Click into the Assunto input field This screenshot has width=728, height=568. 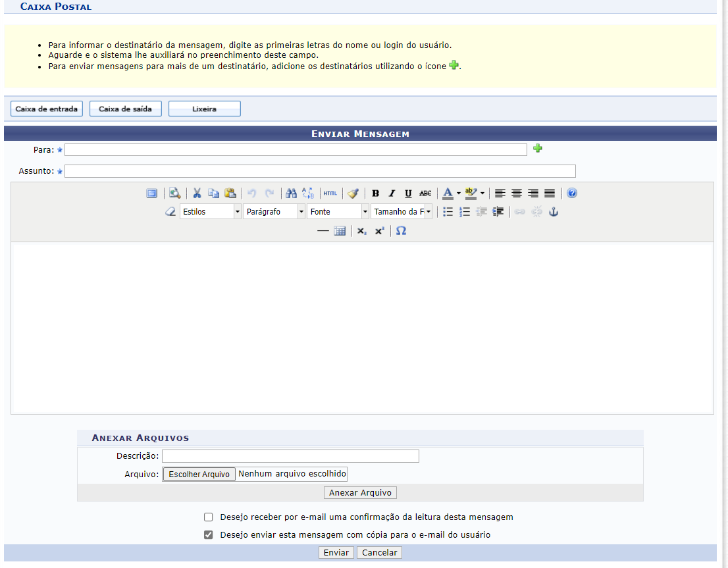click(320, 171)
